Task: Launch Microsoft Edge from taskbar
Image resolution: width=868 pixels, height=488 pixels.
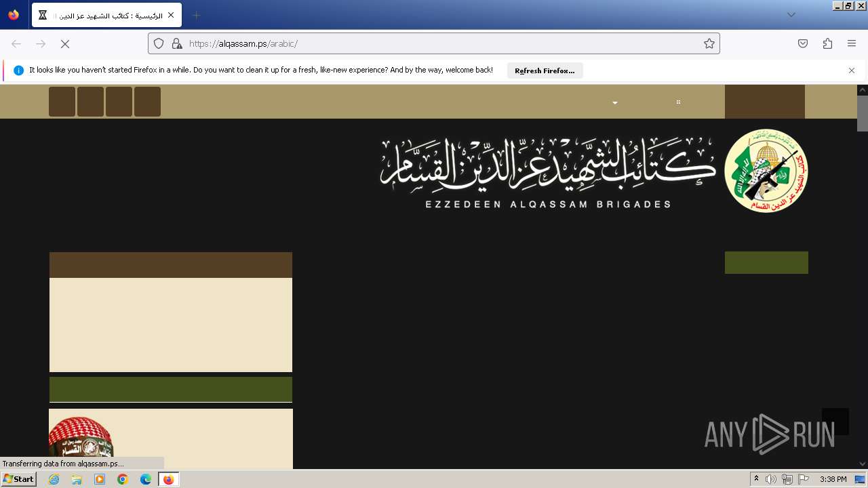Action: 146,479
